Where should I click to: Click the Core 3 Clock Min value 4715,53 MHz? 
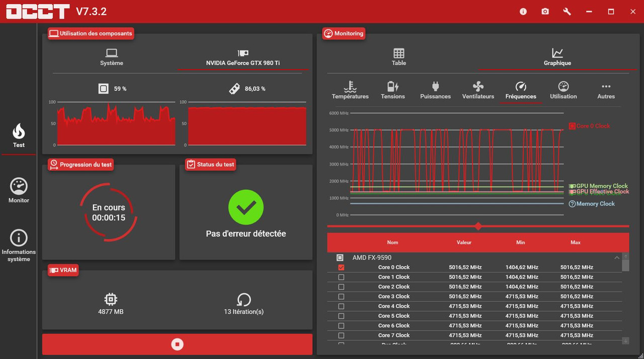coord(522,297)
